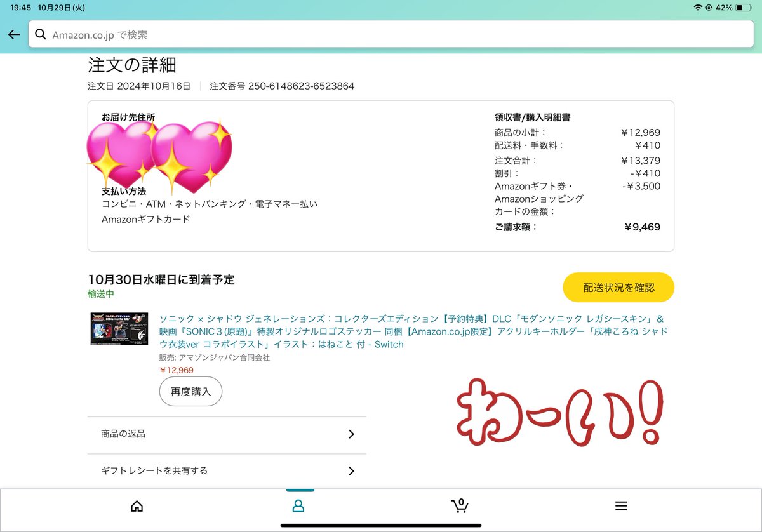Click the 注文番号 250-6148623-6523864 text
Image resolution: width=762 pixels, height=532 pixels.
282,86
